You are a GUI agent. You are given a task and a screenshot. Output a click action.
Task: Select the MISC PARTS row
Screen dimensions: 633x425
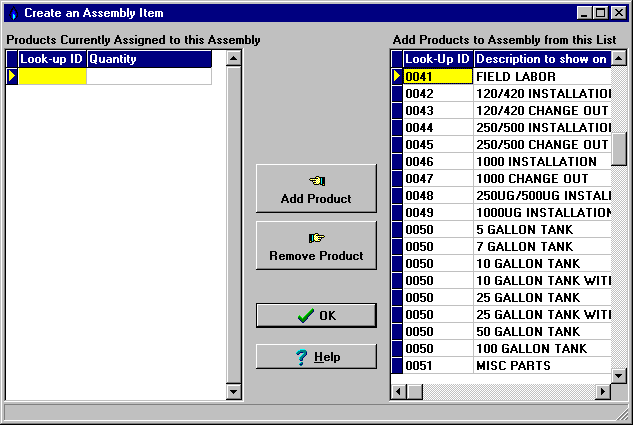click(541, 366)
